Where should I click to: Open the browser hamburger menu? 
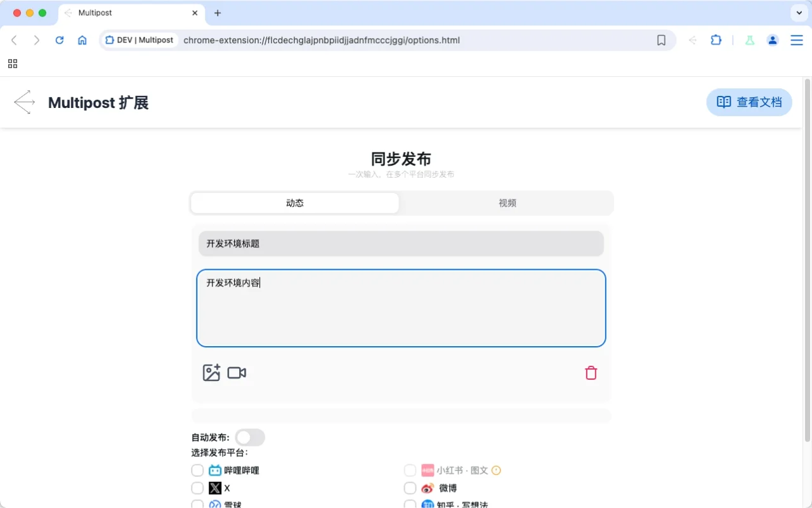point(797,39)
